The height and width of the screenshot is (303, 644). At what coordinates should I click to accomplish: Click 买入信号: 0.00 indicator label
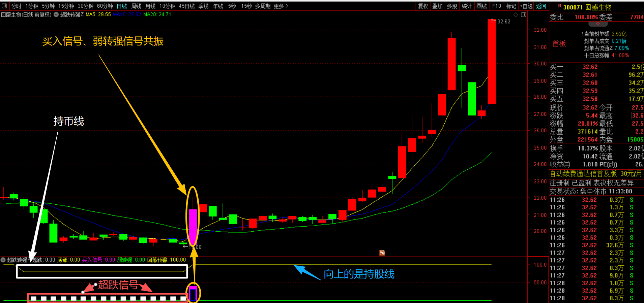[99, 260]
